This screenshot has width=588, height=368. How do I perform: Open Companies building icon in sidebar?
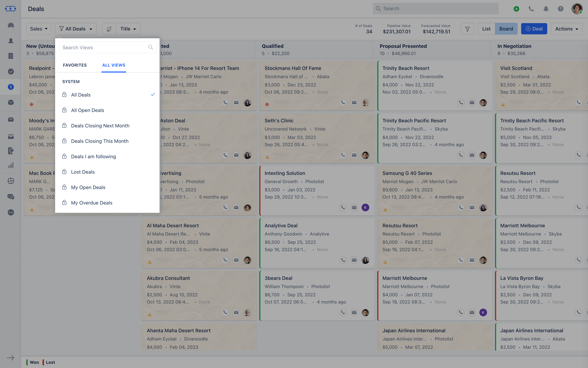pyautogui.click(x=11, y=56)
